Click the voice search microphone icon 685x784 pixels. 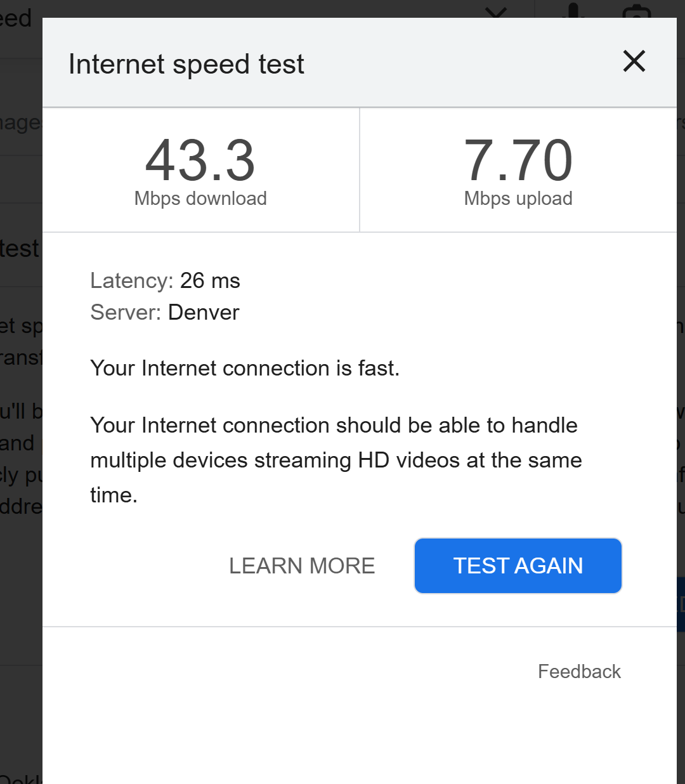tap(573, 10)
